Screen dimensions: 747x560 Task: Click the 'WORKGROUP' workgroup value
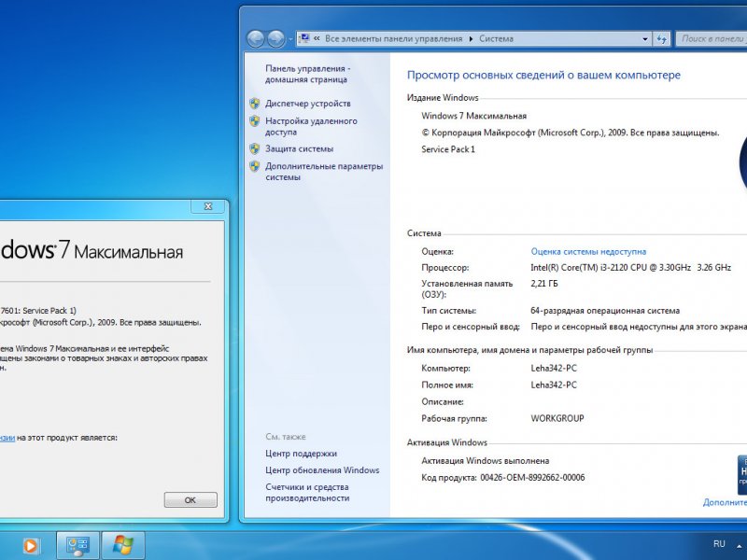(557, 418)
